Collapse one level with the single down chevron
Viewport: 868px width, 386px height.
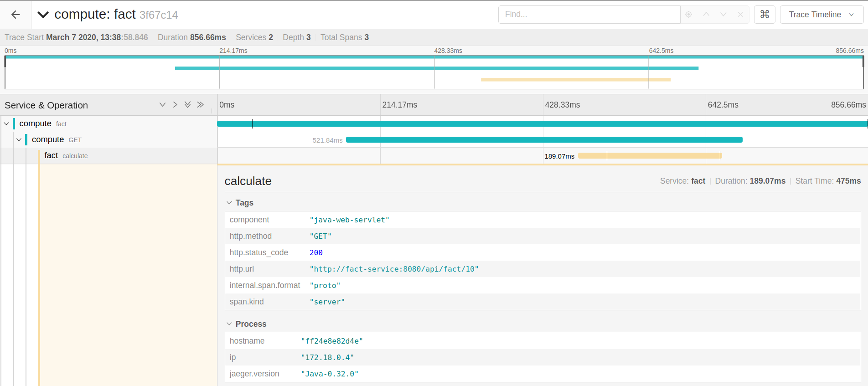(162, 105)
